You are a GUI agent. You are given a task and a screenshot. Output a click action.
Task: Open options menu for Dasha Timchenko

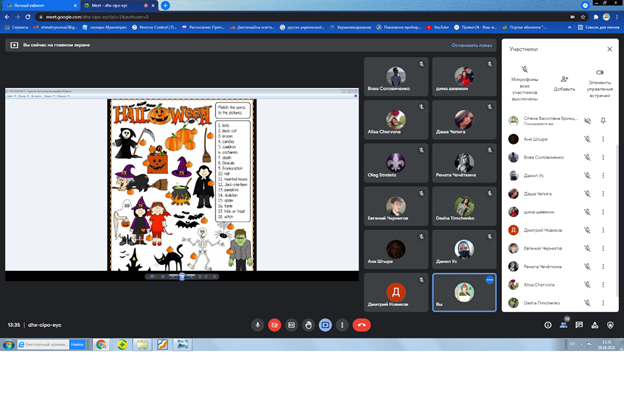coord(603,303)
